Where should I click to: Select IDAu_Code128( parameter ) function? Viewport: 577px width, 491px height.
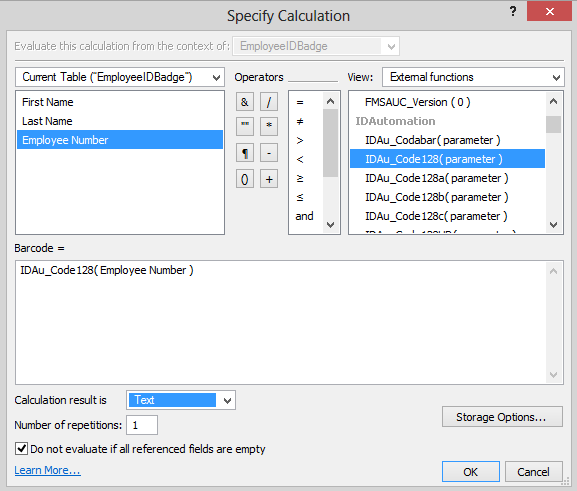[x=447, y=159]
